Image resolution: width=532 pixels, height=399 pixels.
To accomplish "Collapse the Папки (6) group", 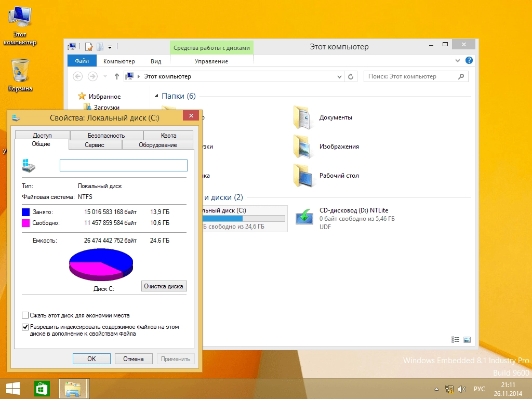I will point(156,96).
